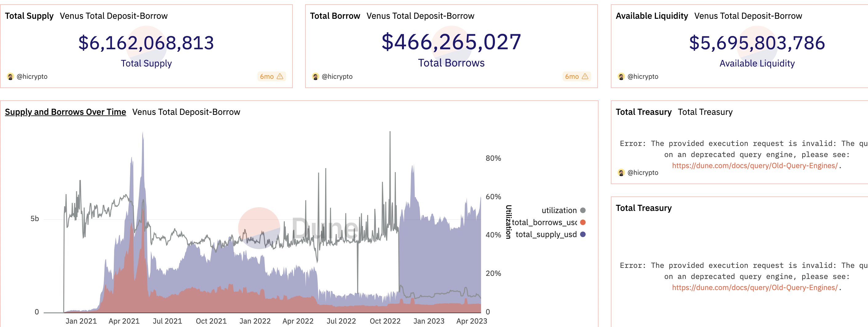This screenshot has height=327, width=868.
Task: Toggle total_borrows_usd series in legend
Action: [x=548, y=222]
